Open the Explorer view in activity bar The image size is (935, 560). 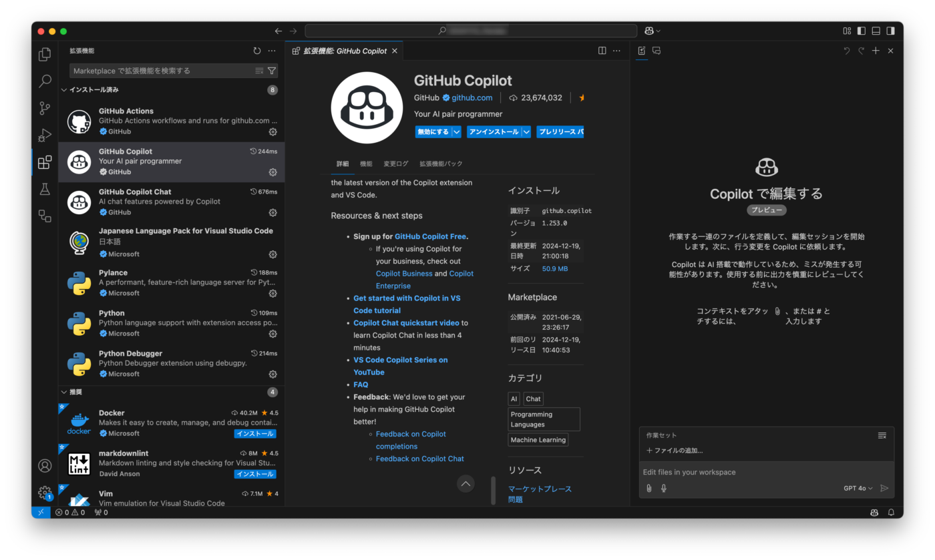[45, 54]
